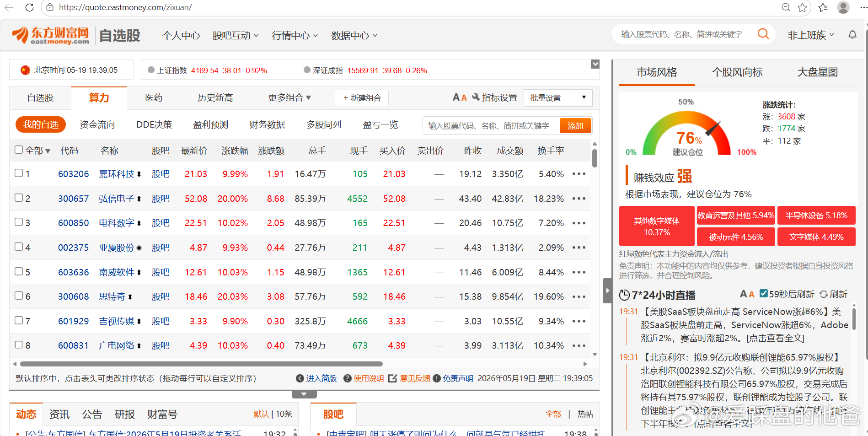Image resolution: width=868 pixels, height=436 pixels.
Task: Open the 批量设置 combo box
Action: 558,98
